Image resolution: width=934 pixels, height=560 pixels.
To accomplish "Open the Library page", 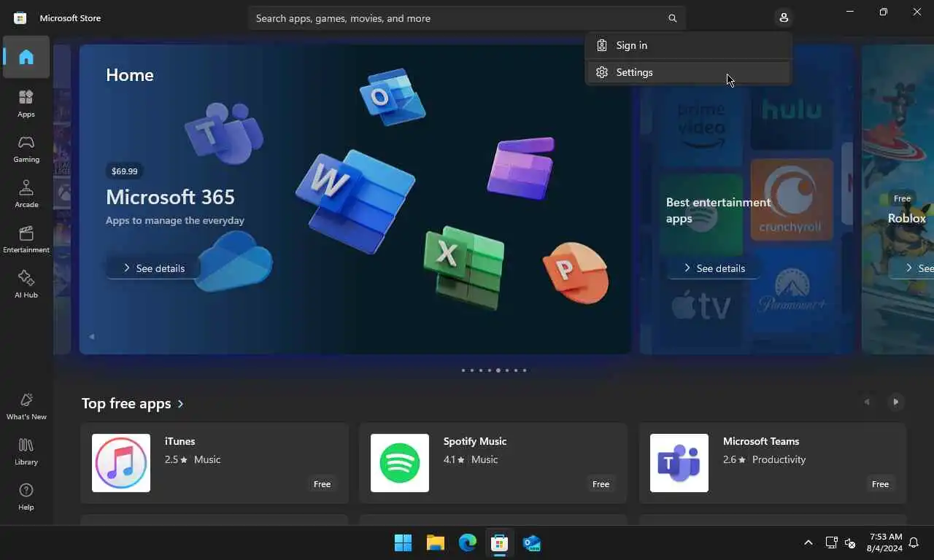I will (26, 451).
